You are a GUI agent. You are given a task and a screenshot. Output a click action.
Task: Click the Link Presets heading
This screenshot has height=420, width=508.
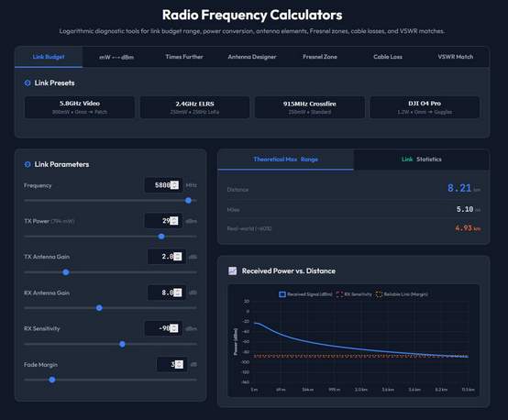click(x=54, y=83)
